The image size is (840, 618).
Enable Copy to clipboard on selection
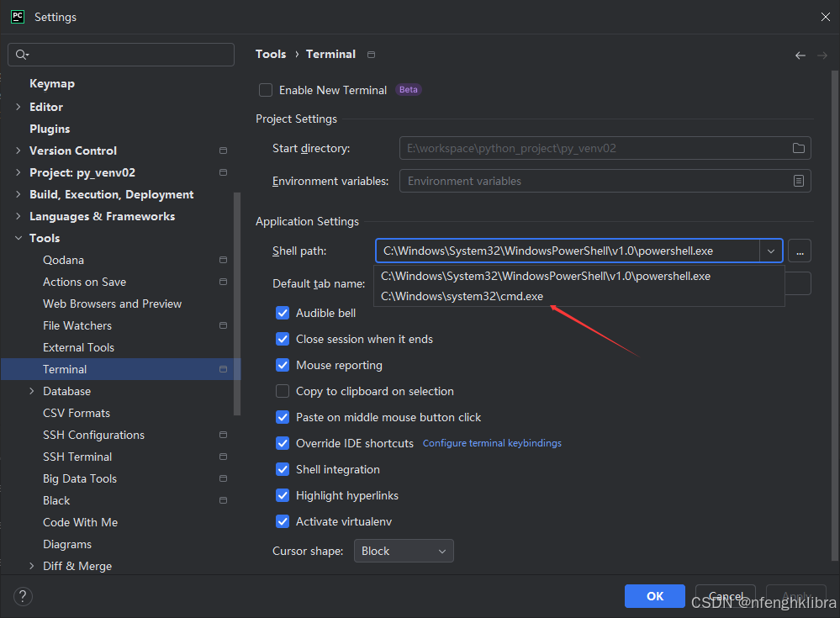point(283,391)
